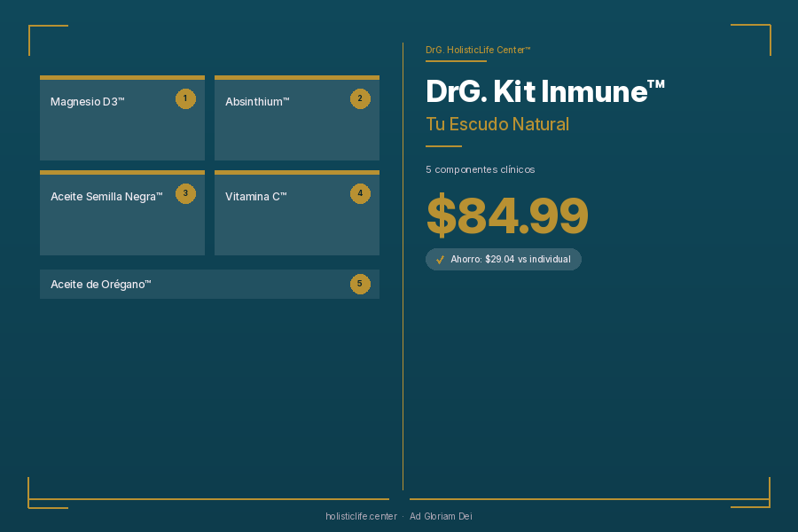Viewport: 798px width, 532px height.
Task: Click the DrG. HolisticLife Center brand label
Action: [478, 50]
